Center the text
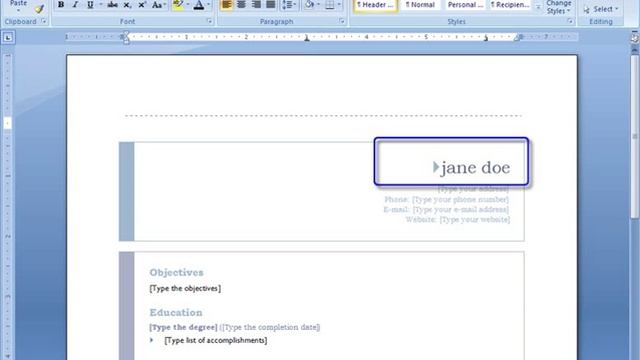Screen dimensions: 640x360 point(241,4)
